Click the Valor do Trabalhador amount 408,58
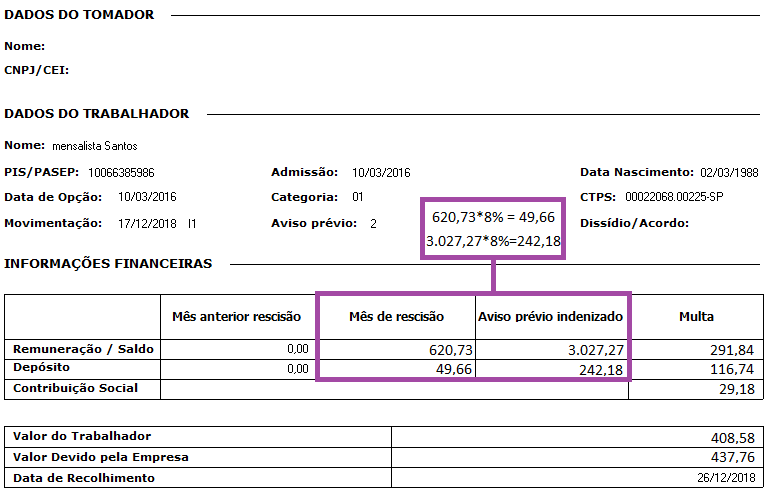The image size is (769, 497). [733, 438]
